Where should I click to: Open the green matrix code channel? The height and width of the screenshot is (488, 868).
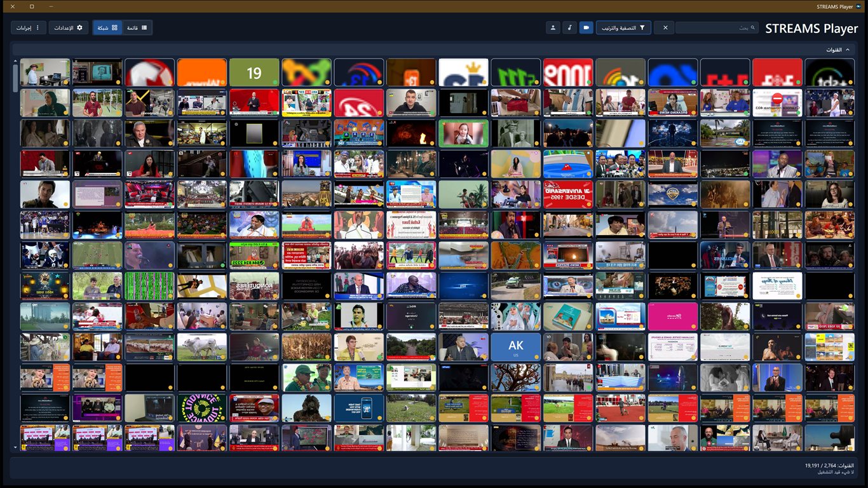coord(149,286)
